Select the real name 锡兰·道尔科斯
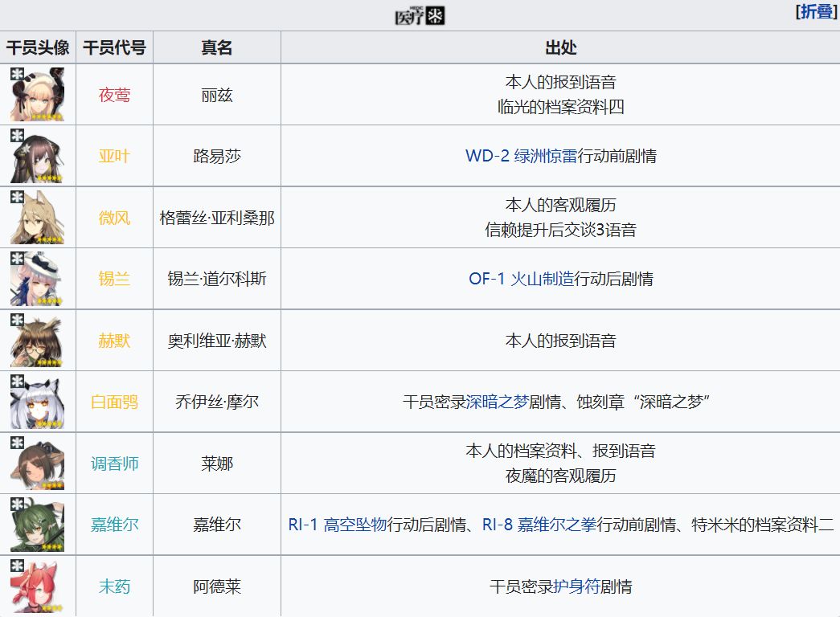This screenshot has height=617, width=840. 217,279
